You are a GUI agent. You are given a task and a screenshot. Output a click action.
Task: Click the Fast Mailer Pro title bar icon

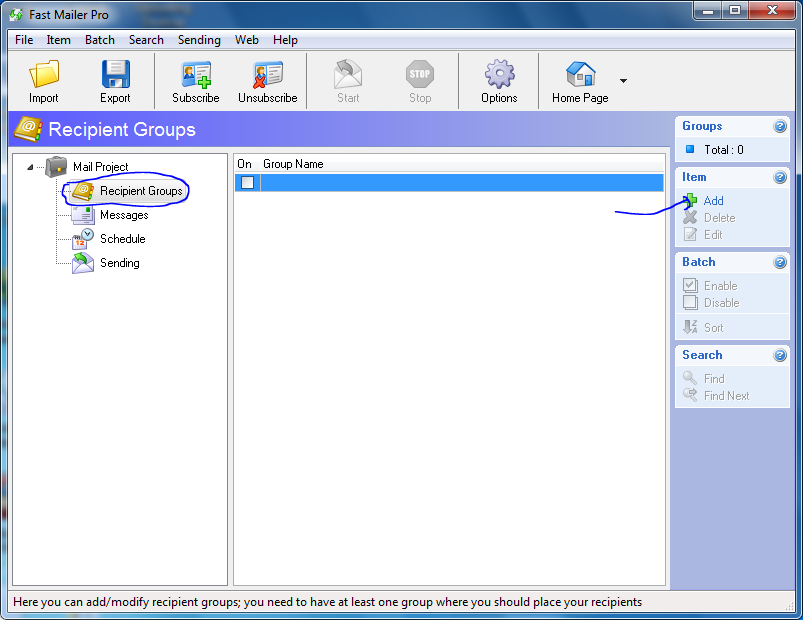(x=16, y=14)
